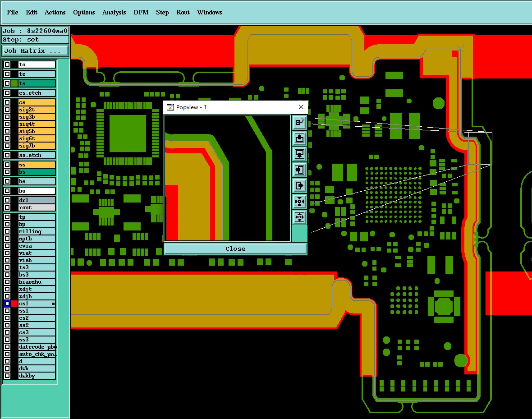Toggle the checkbox for layer ts
This screenshot has height=419, width=532.
point(7,83)
